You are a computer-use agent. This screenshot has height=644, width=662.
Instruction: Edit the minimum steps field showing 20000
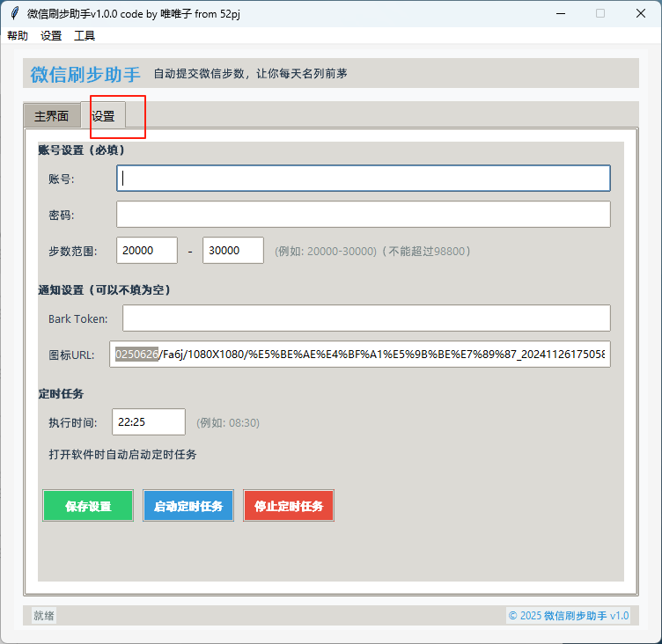[x=147, y=250]
